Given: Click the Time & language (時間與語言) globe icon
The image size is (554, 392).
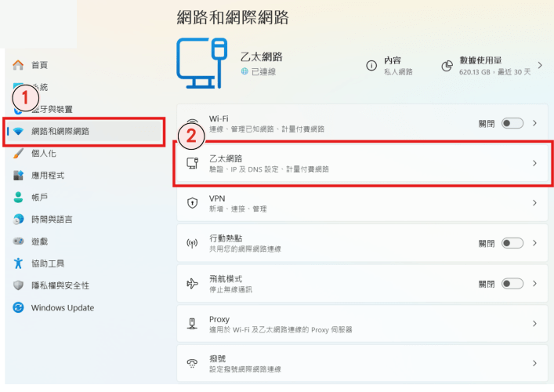Looking at the screenshot, I should [18, 220].
